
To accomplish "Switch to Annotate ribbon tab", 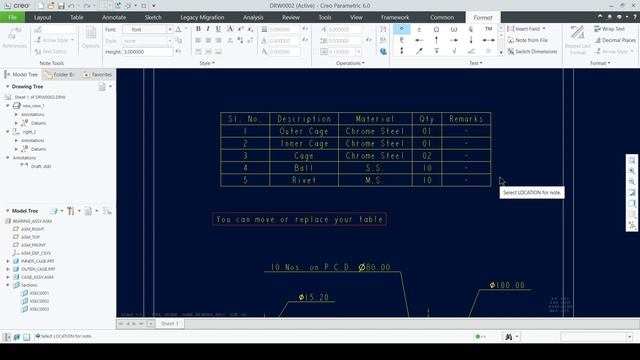I will point(114,17).
